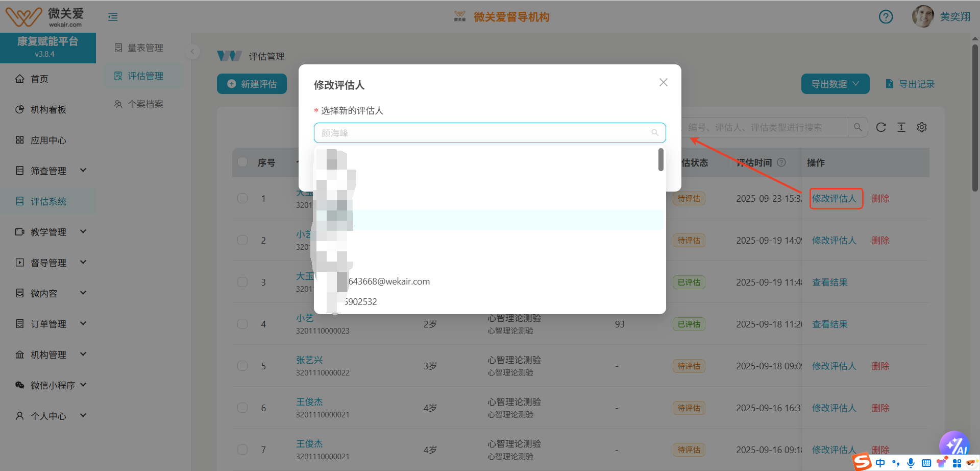Open the 量表管理 menu item
This screenshot has height=471, width=980.
coord(145,48)
